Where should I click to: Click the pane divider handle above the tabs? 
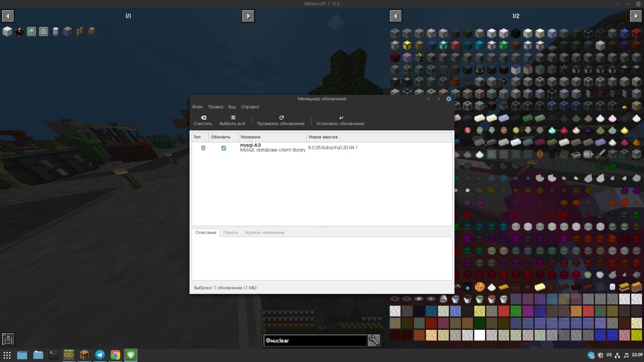tap(322, 227)
